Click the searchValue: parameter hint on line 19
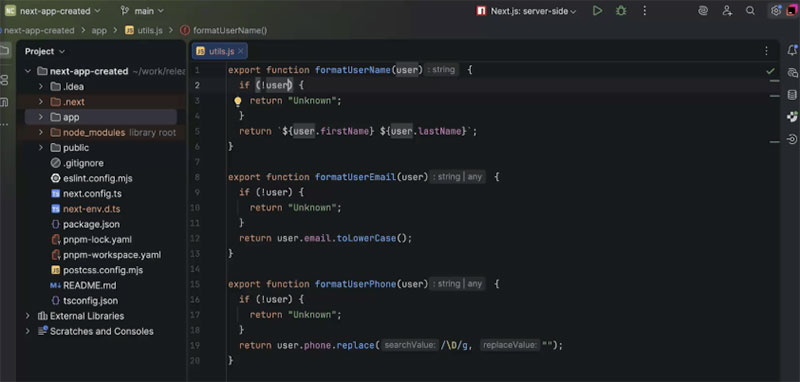This screenshot has width=800, height=382. pyautogui.click(x=410, y=345)
